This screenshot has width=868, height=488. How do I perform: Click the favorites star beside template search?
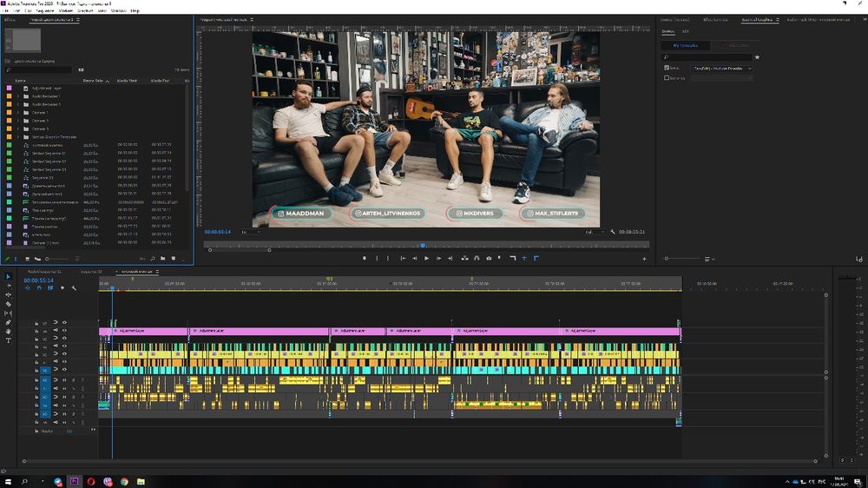[x=757, y=57]
